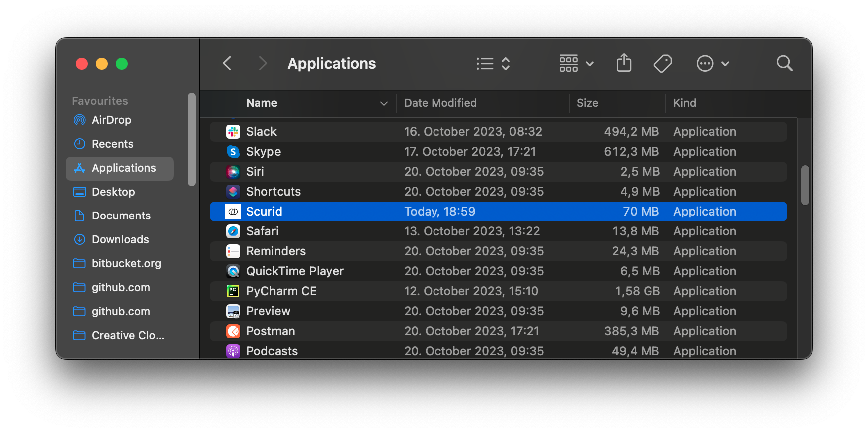868x433 pixels.
Task: Click the yellow minimize window button
Action: [102, 64]
